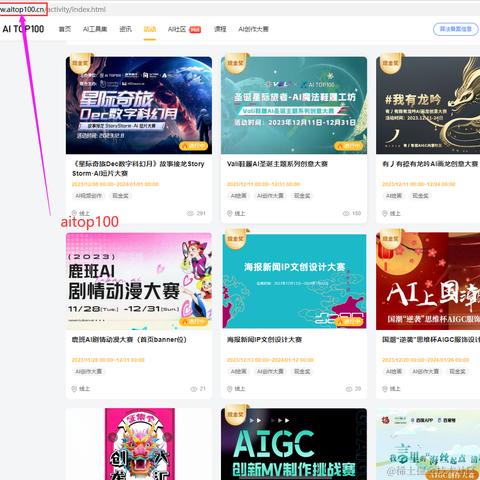Click eye views icon on Vali鞋履 card

click(346, 213)
